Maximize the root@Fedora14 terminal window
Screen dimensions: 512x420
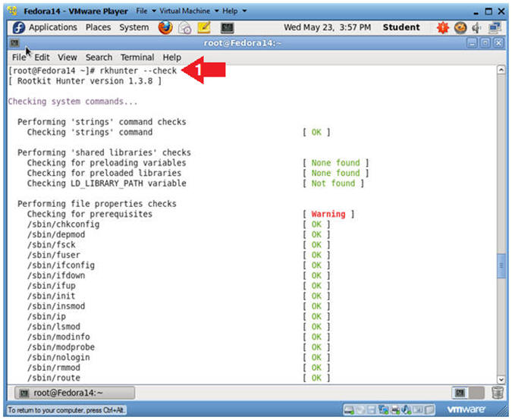485,43
